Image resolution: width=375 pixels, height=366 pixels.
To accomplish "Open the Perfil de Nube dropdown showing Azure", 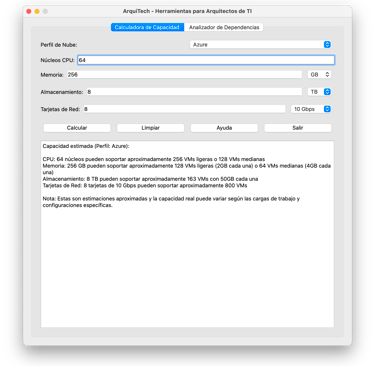I will pyautogui.click(x=260, y=45).
